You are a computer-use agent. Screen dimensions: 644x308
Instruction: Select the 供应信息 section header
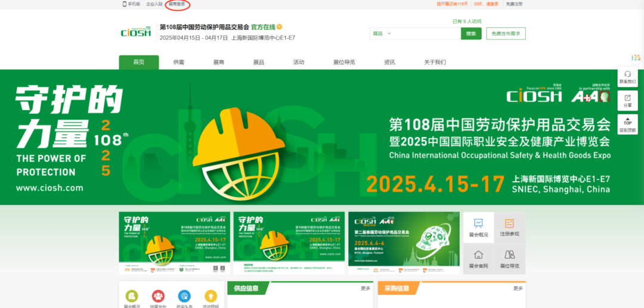247,288
